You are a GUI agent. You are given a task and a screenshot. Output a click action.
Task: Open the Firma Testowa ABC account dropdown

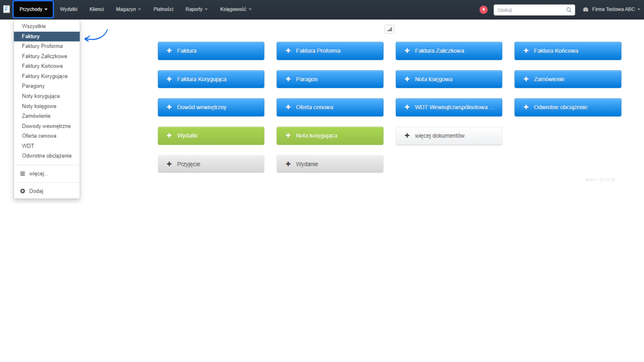(612, 9)
